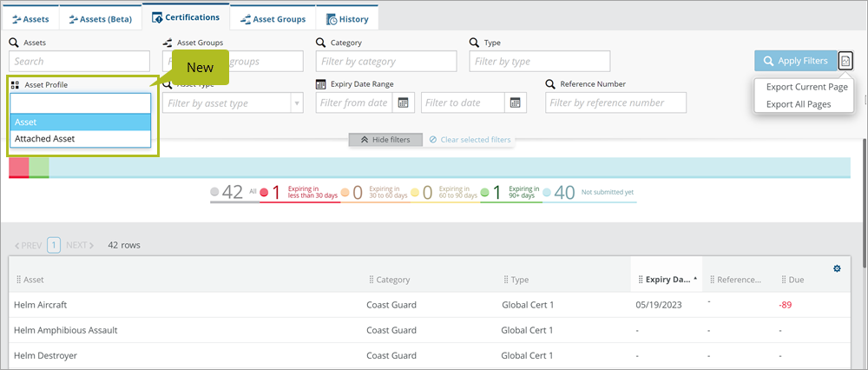Filter by 40 Not submitted yet
The width and height of the screenshot is (868, 370).
point(589,192)
